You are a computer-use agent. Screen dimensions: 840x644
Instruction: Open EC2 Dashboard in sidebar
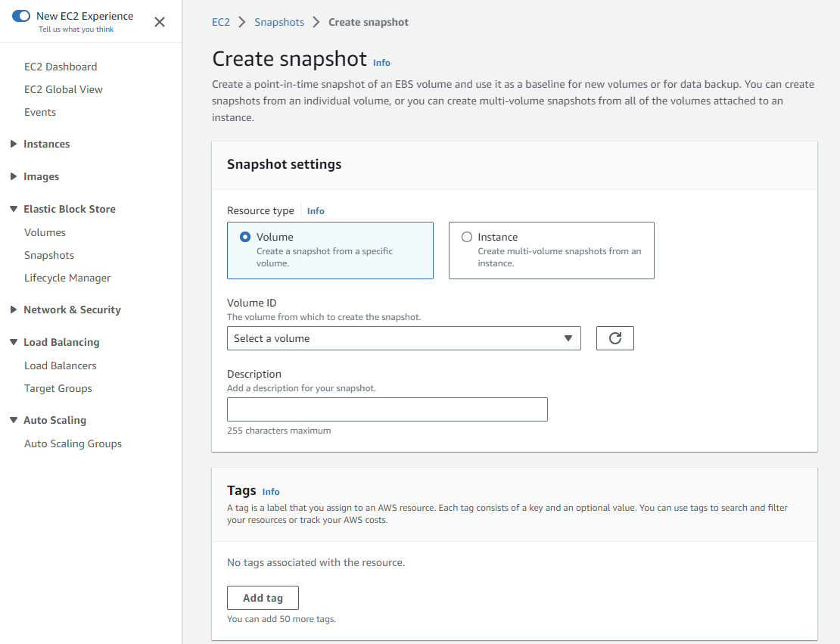pos(61,67)
